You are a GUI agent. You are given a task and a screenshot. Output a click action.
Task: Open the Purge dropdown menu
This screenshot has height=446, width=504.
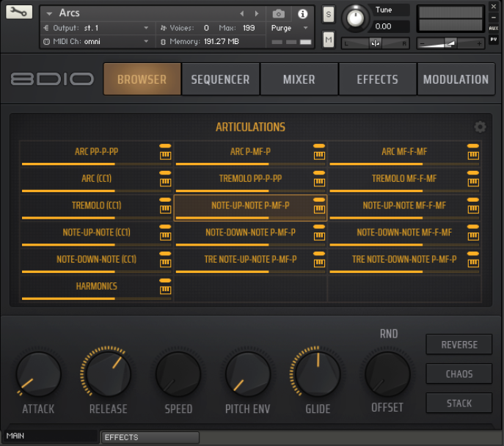tap(289, 28)
